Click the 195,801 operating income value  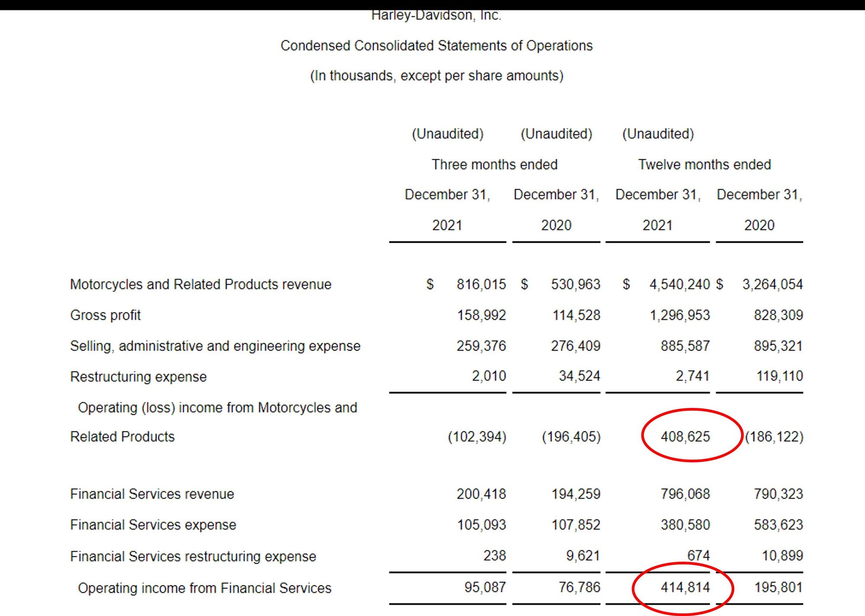[x=778, y=587]
